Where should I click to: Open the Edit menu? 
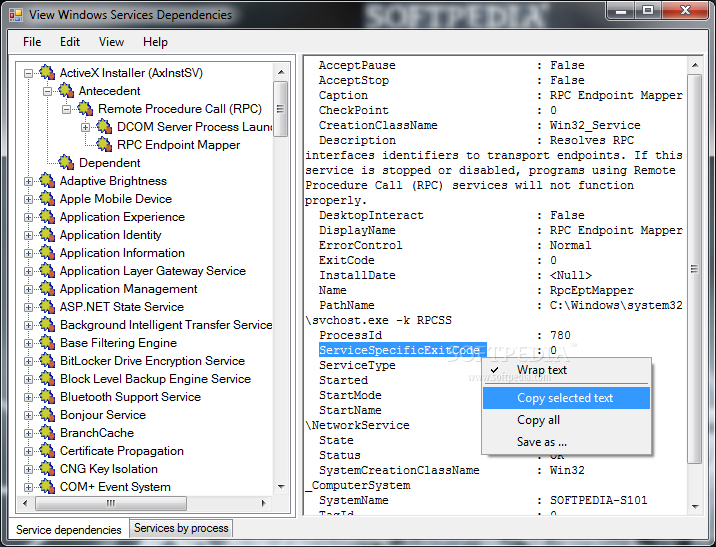pyautogui.click(x=70, y=42)
